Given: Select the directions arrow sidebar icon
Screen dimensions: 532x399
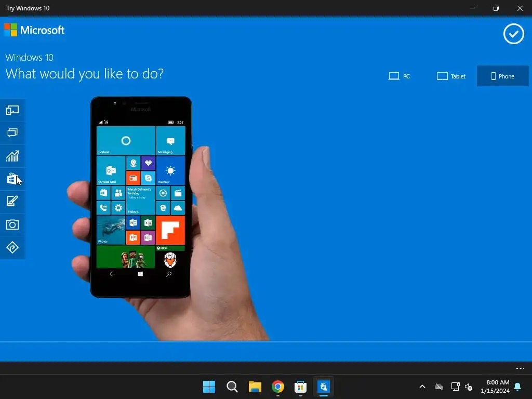Looking at the screenshot, I should pyautogui.click(x=12, y=247).
